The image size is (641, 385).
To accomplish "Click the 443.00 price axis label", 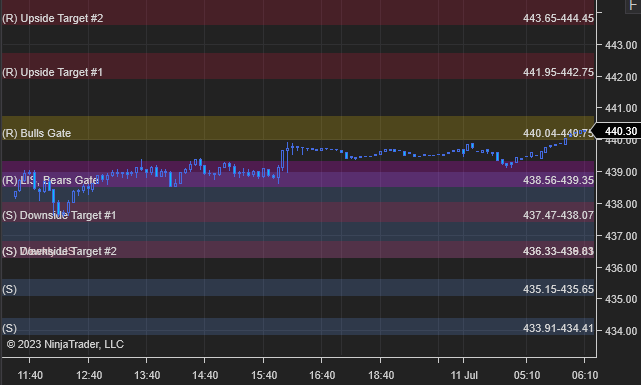I will click(621, 45).
